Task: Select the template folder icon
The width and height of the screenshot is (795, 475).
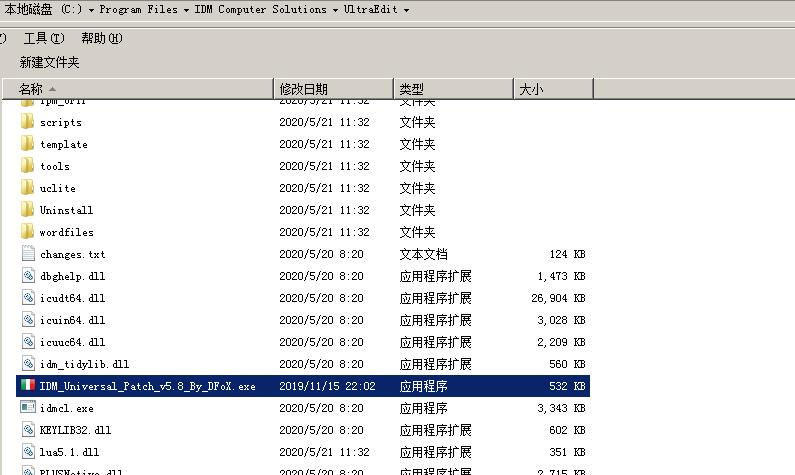Action: click(27, 144)
